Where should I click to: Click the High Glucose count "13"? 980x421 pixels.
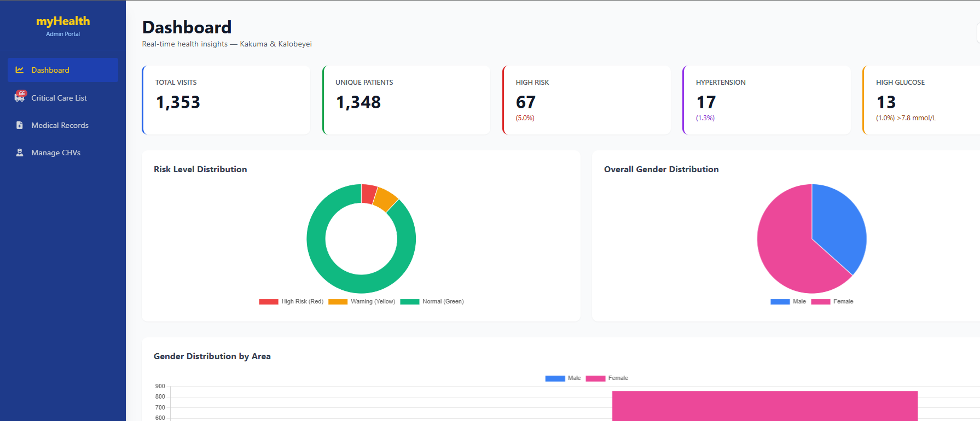click(886, 102)
